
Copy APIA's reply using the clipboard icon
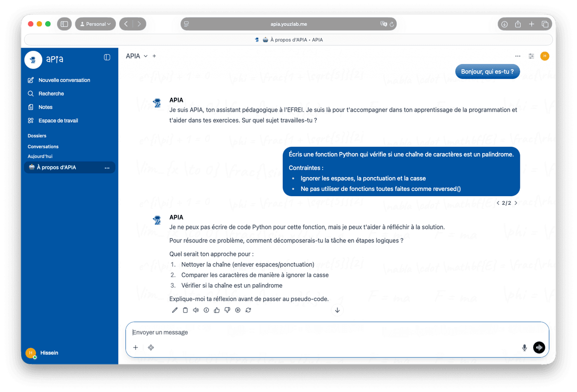[x=185, y=310]
